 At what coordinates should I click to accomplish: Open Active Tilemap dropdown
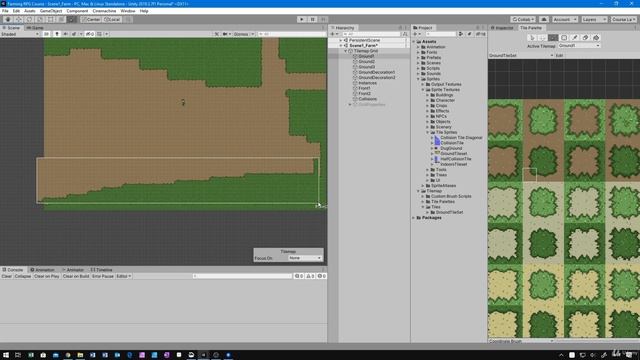pos(579,46)
